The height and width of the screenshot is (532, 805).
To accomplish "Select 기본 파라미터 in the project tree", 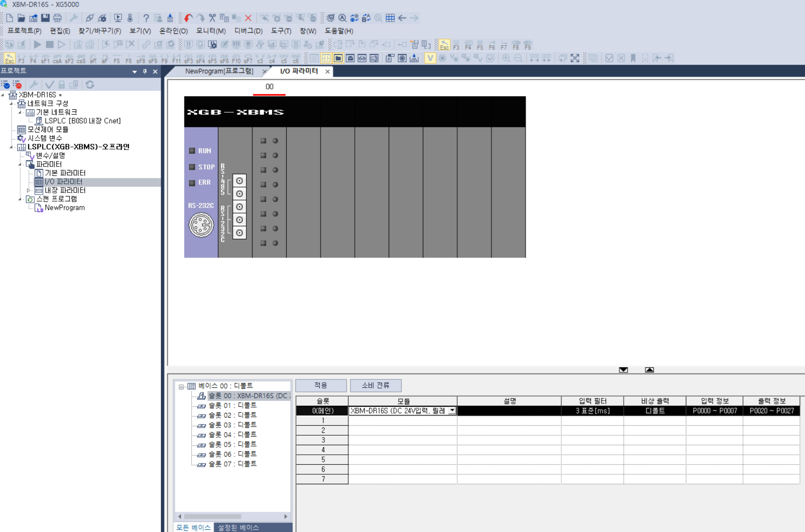I will (65, 173).
